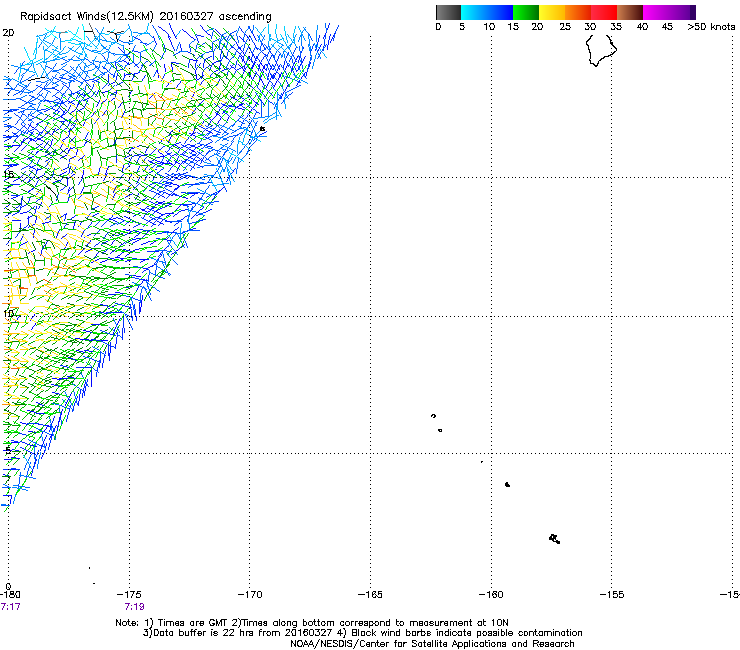Click the red 30-35 knots color segment
The height and width of the screenshot is (650, 740).
coord(604,12)
